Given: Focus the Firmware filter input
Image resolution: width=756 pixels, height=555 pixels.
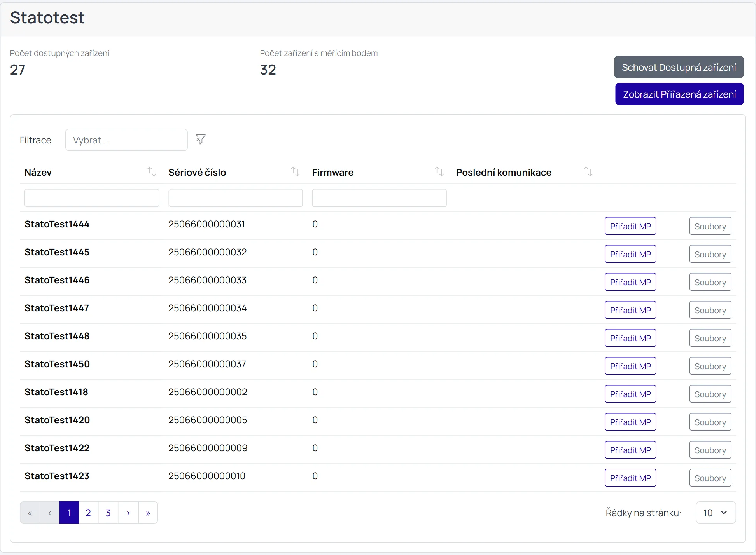Looking at the screenshot, I should click(x=379, y=198).
